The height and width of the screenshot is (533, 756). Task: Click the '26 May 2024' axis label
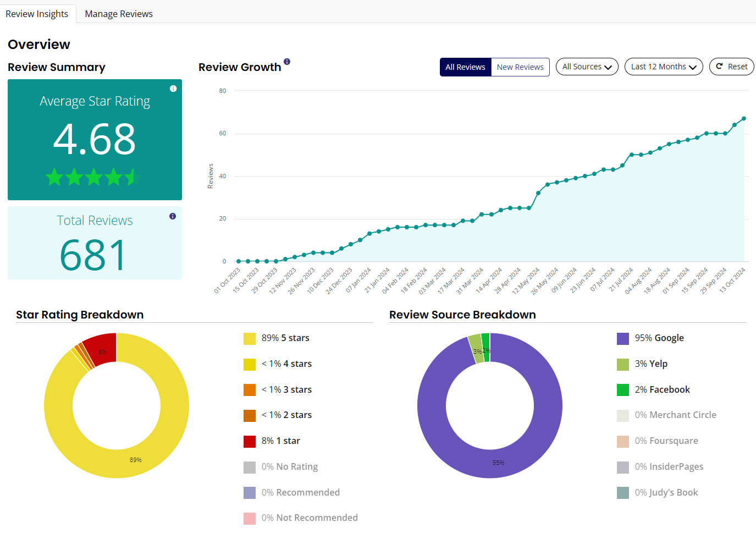[x=545, y=281]
